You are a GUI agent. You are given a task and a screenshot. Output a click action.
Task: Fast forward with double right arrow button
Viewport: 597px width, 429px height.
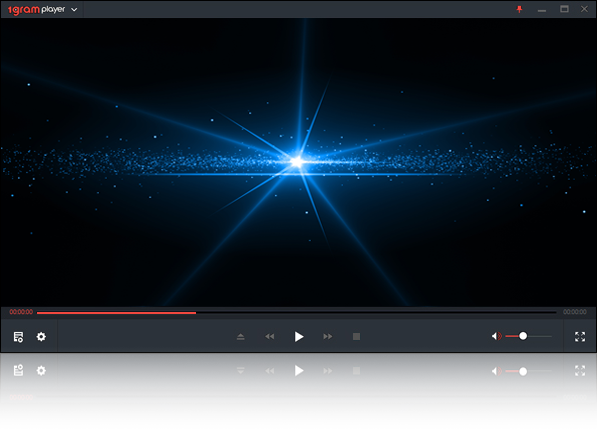327,337
